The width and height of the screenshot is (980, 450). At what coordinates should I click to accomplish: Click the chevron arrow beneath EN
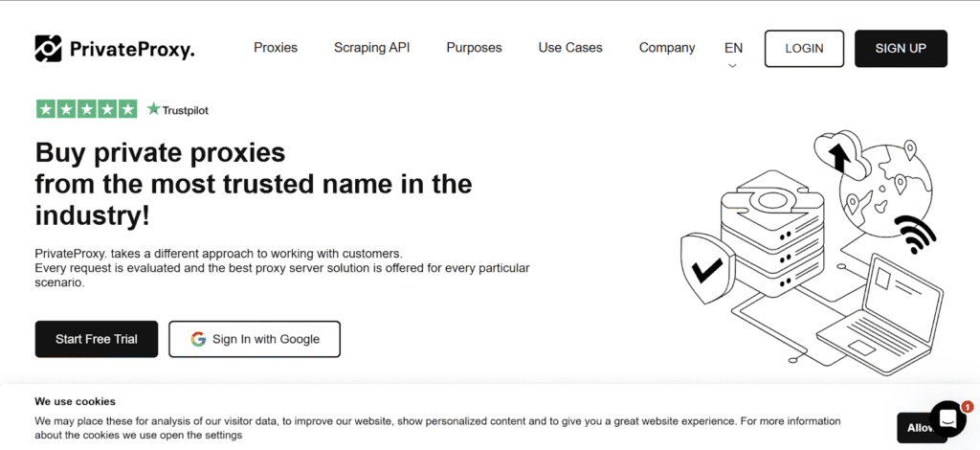click(733, 66)
